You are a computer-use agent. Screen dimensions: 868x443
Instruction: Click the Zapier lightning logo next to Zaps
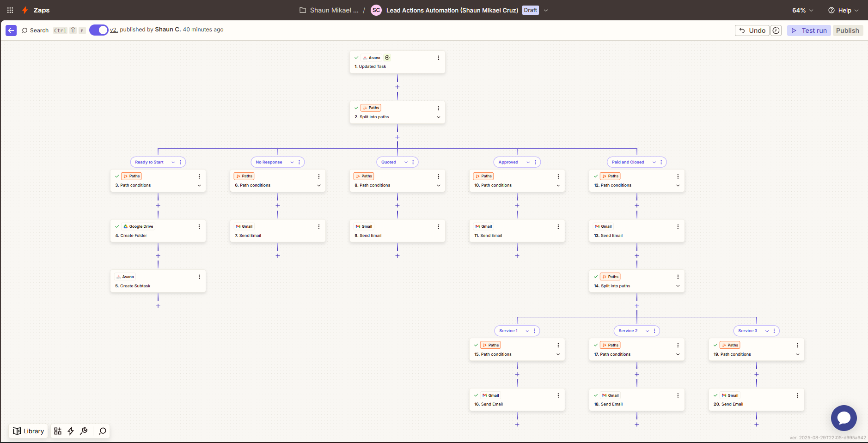click(25, 10)
